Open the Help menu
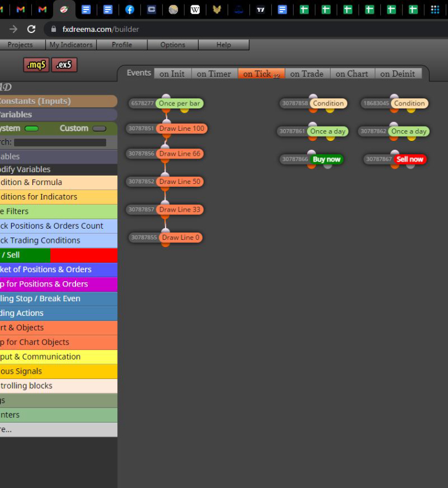Image resolution: width=448 pixels, height=488 pixels. coord(223,45)
